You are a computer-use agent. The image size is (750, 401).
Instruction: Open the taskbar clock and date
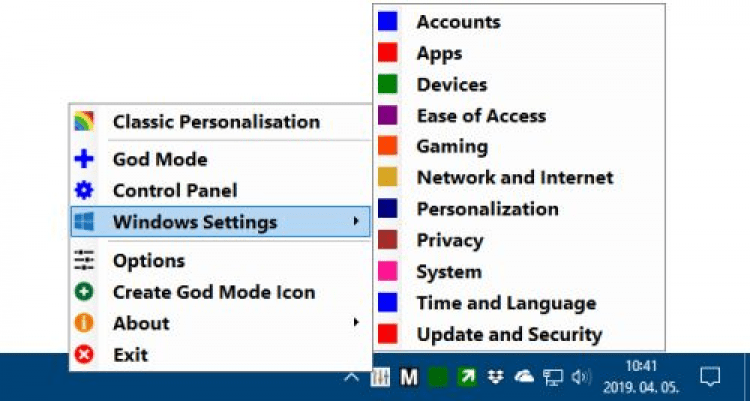click(641, 377)
